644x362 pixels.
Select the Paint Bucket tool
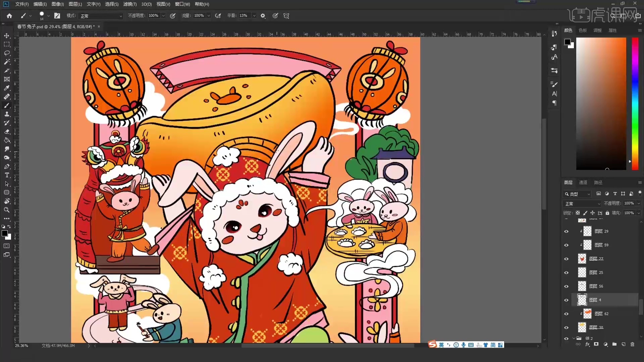7,140
